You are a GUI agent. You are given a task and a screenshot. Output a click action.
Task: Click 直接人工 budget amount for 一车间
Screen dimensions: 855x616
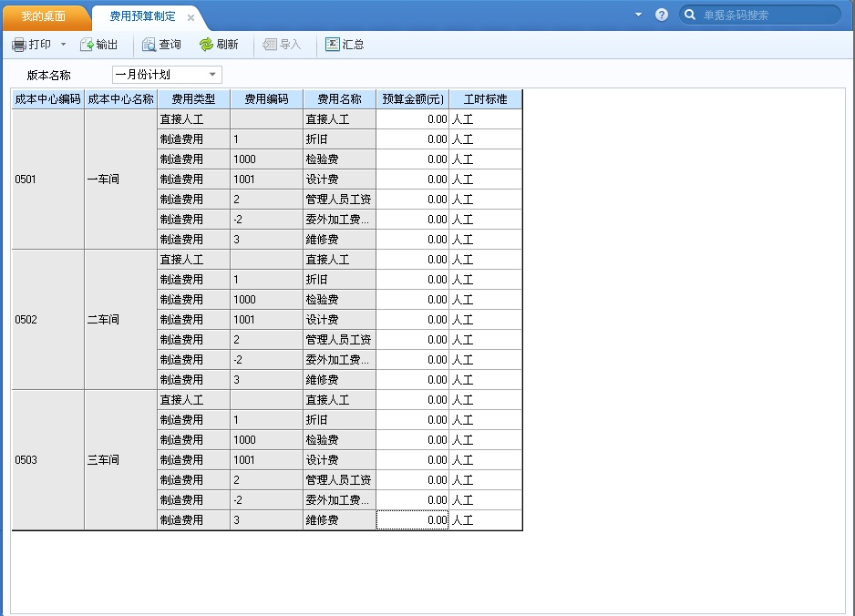[x=413, y=119]
